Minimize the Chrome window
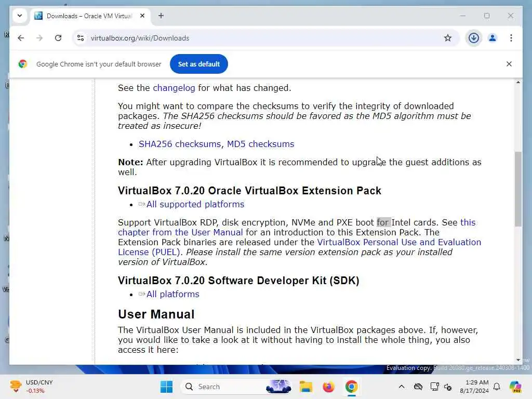 (463, 16)
